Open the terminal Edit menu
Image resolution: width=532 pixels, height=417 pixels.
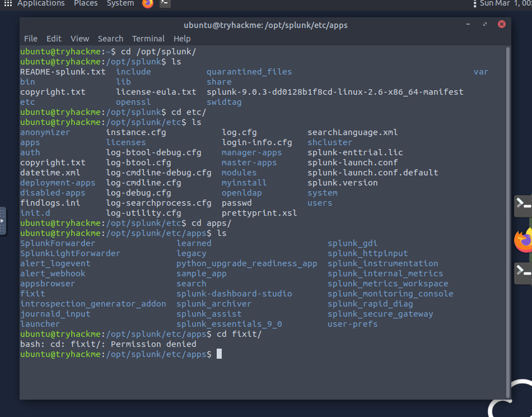coord(54,39)
